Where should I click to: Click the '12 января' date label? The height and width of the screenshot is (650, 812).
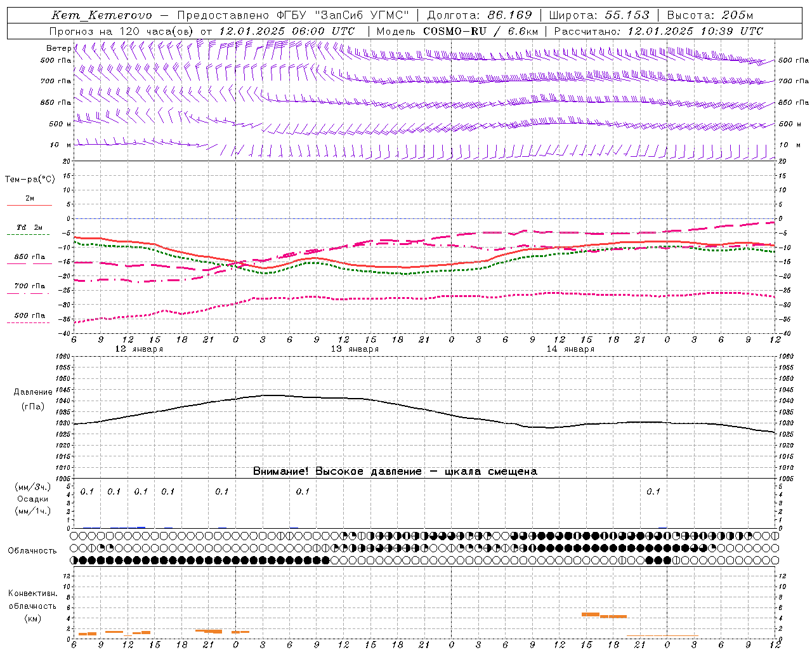click(x=139, y=349)
